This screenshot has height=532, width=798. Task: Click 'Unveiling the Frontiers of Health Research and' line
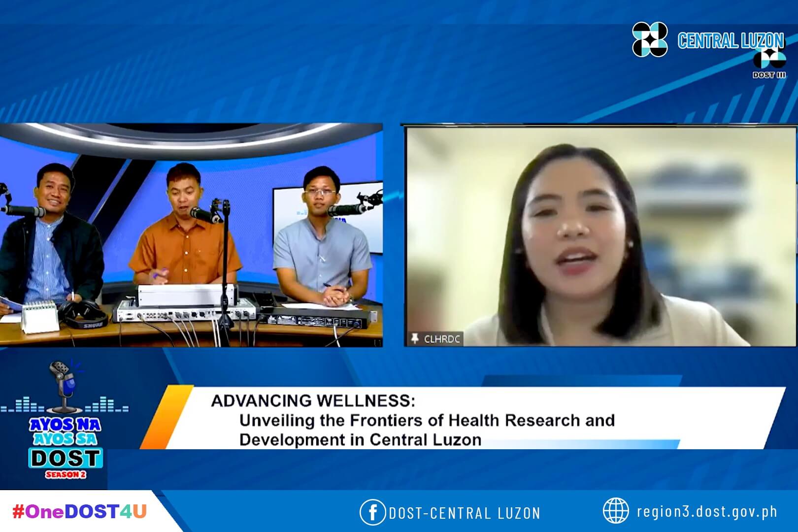[427, 420]
